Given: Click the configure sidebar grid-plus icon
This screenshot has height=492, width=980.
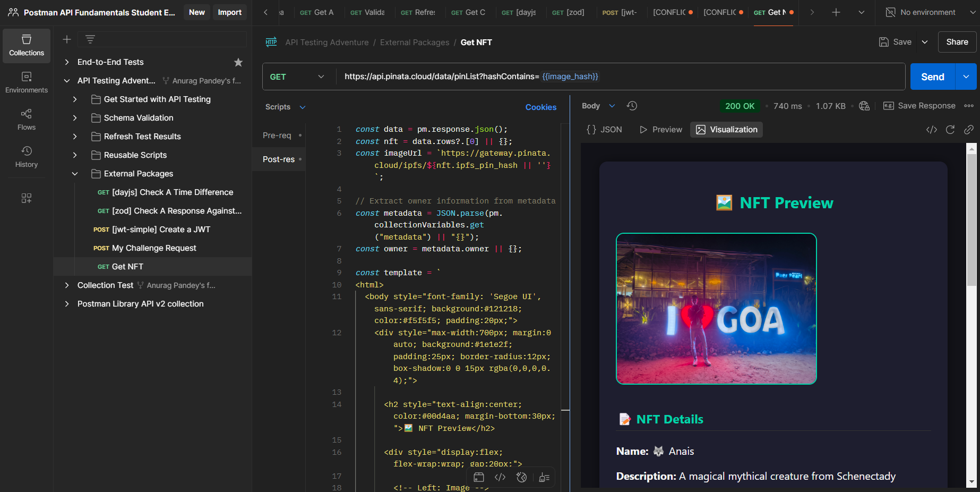Looking at the screenshot, I should pyautogui.click(x=27, y=198).
